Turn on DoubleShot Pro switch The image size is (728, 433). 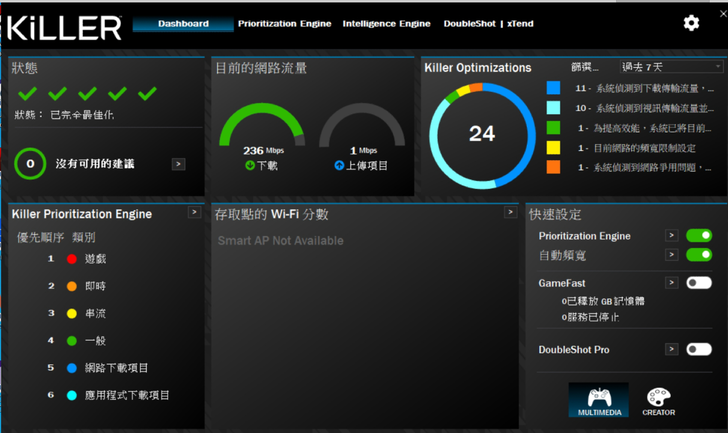(699, 349)
